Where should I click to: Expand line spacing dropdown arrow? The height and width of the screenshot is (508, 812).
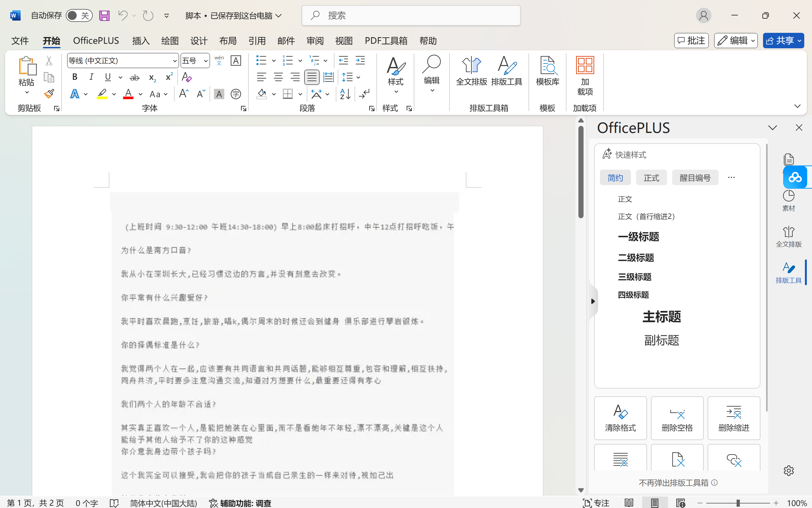pyautogui.click(x=358, y=78)
